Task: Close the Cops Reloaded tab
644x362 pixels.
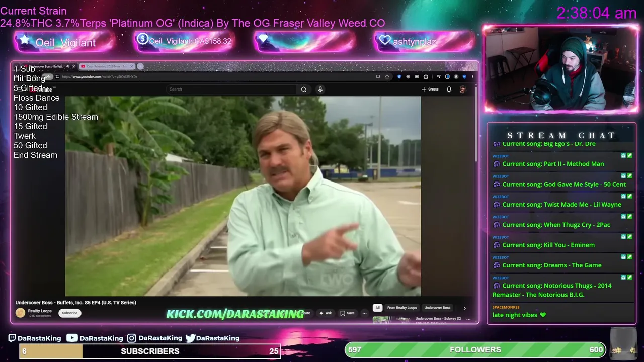Action: click(x=132, y=66)
